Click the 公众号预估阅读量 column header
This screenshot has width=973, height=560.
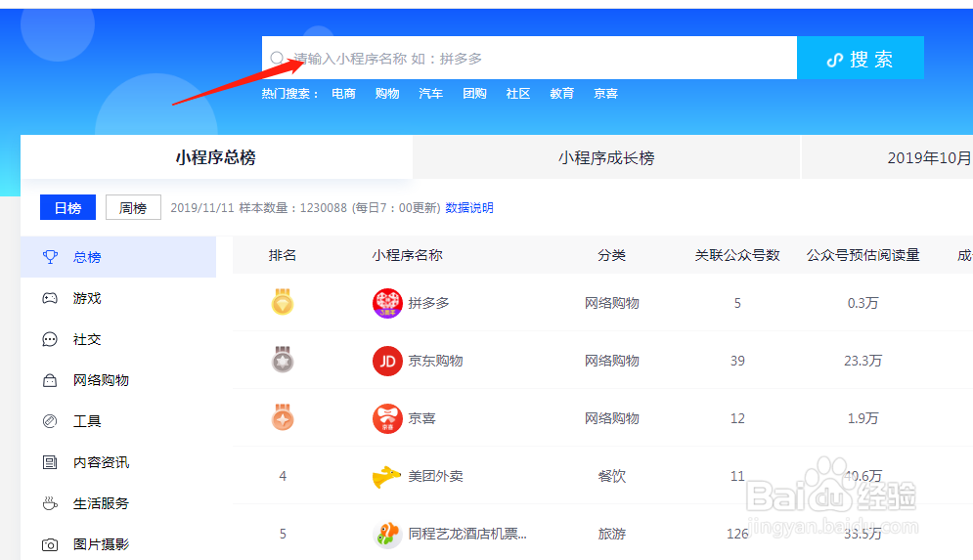[862, 255]
